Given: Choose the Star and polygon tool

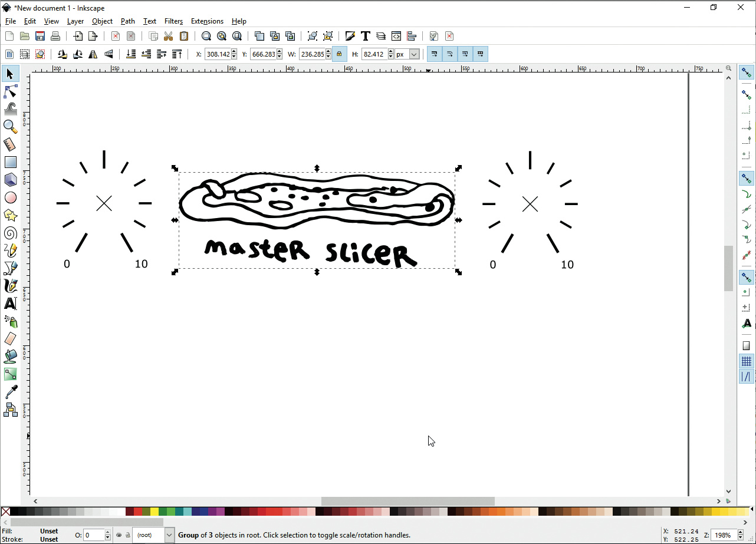Looking at the screenshot, I should pyautogui.click(x=11, y=215).
